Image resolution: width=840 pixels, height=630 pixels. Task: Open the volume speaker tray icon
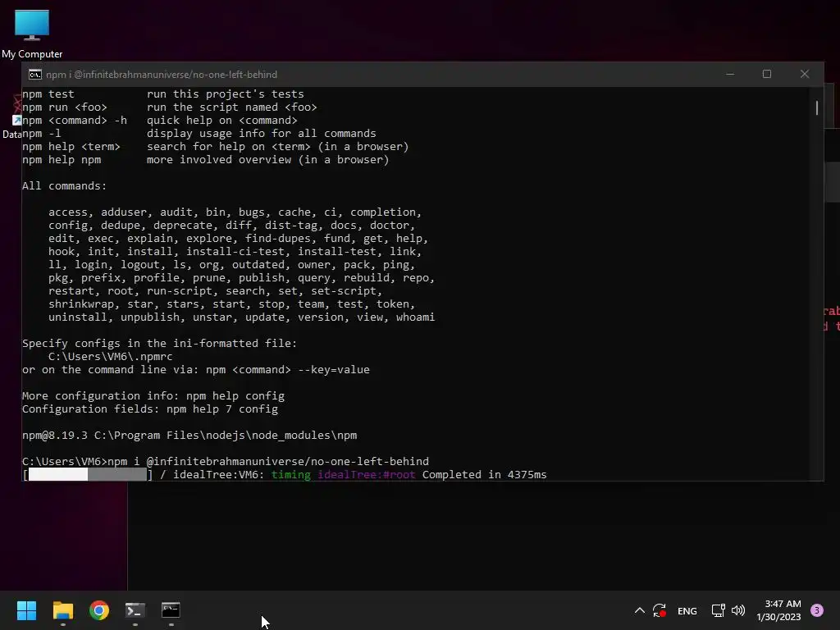click(738, 610)
